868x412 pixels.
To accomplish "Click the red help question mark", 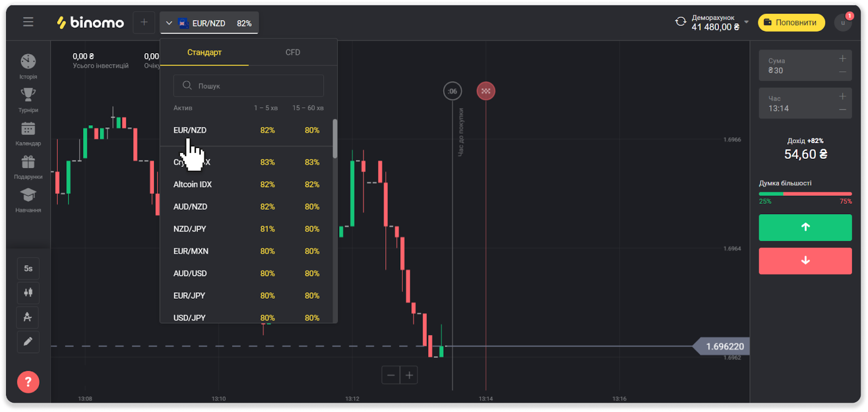I will tap(28, 382).
